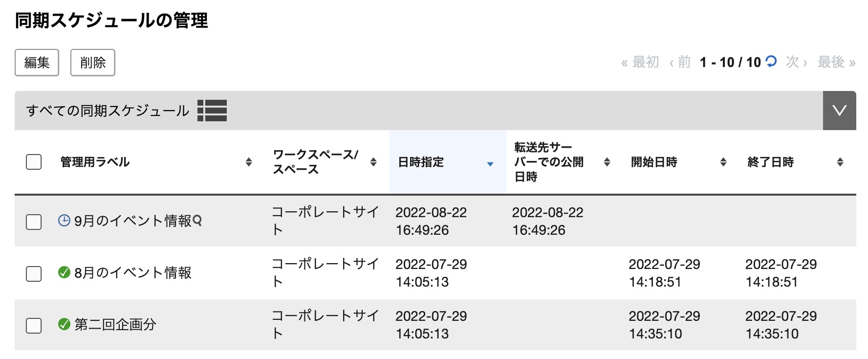Sort by 開始日時 column arrows

(x=723, y=162)
